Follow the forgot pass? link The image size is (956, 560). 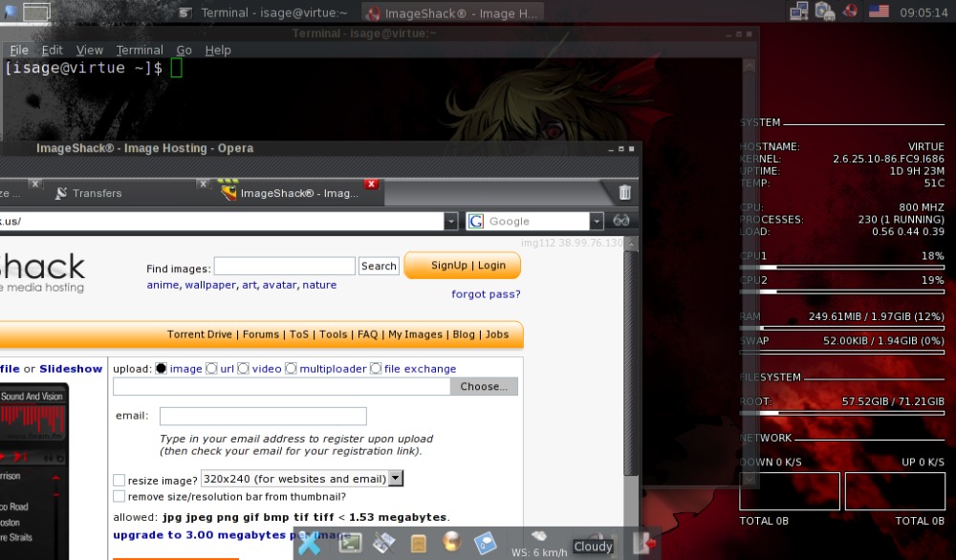(x=486, y=293)
